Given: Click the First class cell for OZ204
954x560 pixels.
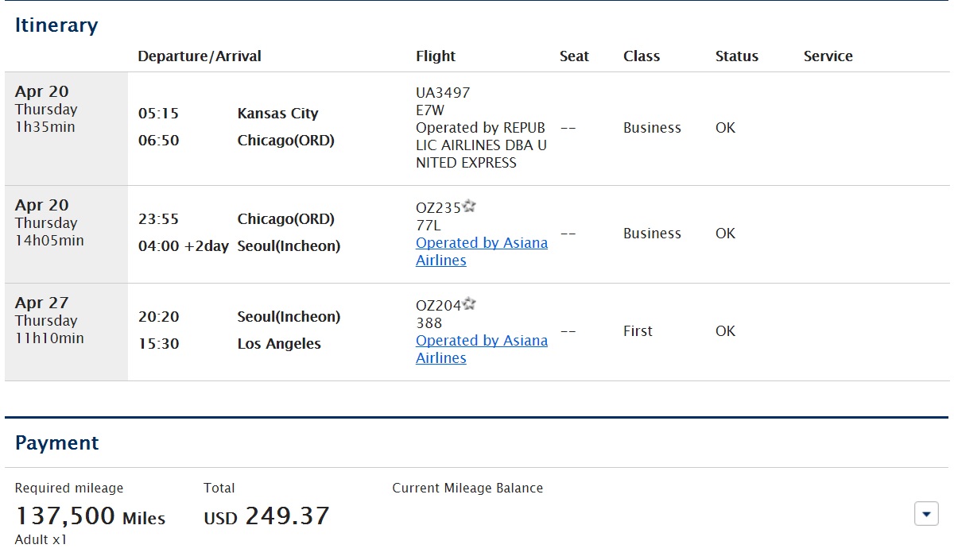Looking at the screenshot, I should [638, 331].
